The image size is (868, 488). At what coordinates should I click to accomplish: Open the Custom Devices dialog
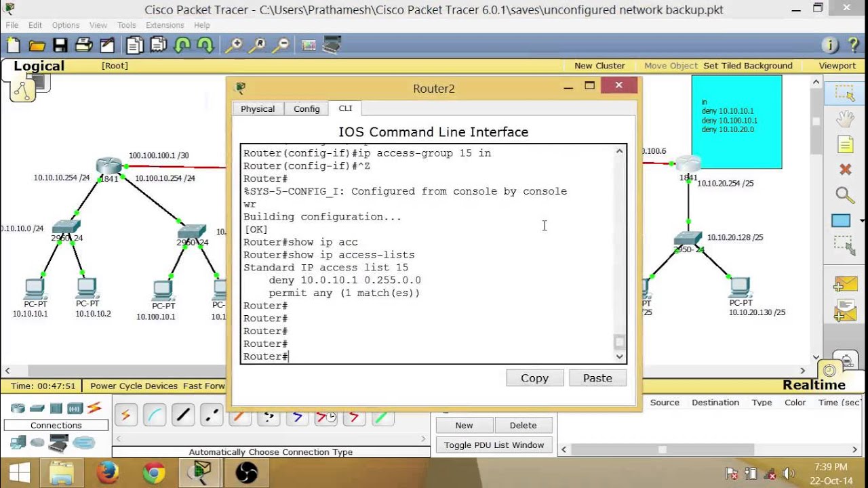click(332, 45)
